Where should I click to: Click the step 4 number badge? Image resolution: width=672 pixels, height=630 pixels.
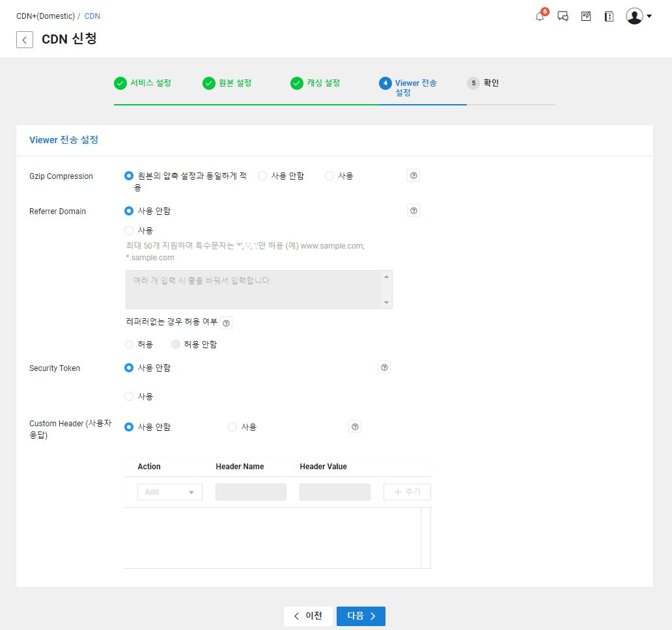tap(385, 83)
